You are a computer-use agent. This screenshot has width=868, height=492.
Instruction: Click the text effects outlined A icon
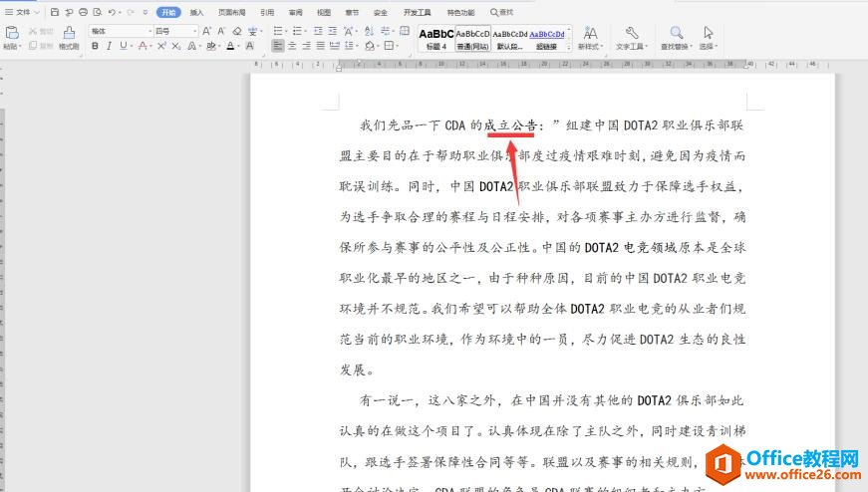point(191,46)
